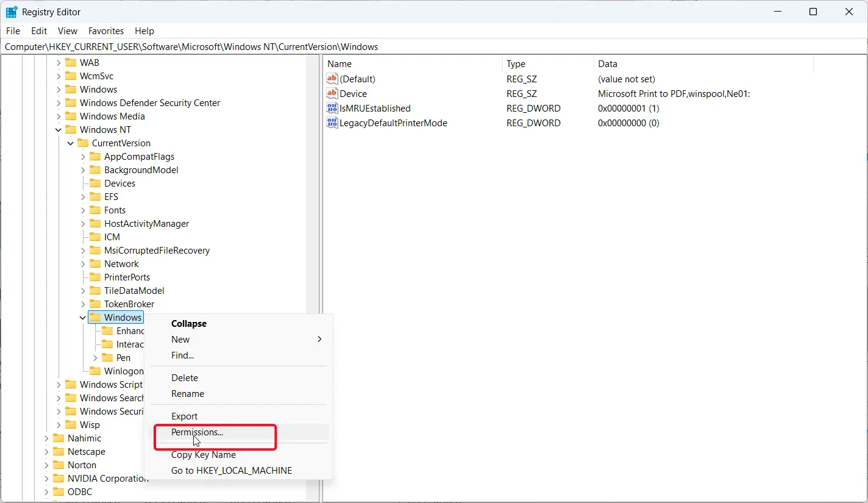The height and width of the screenshot is (503, 868).
Task: Click the TileDataModel folder icon
Action: (x=95, y=290)
